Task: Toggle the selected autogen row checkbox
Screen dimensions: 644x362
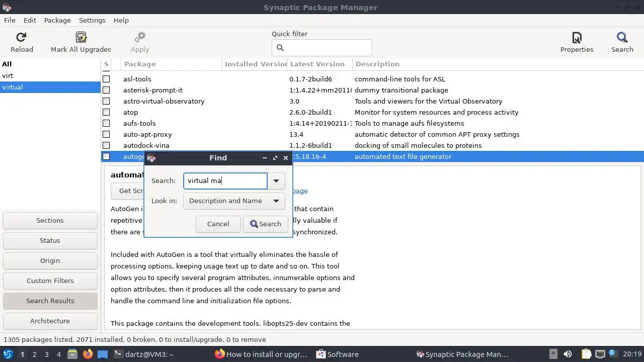Action: click(x=106, y=156)
